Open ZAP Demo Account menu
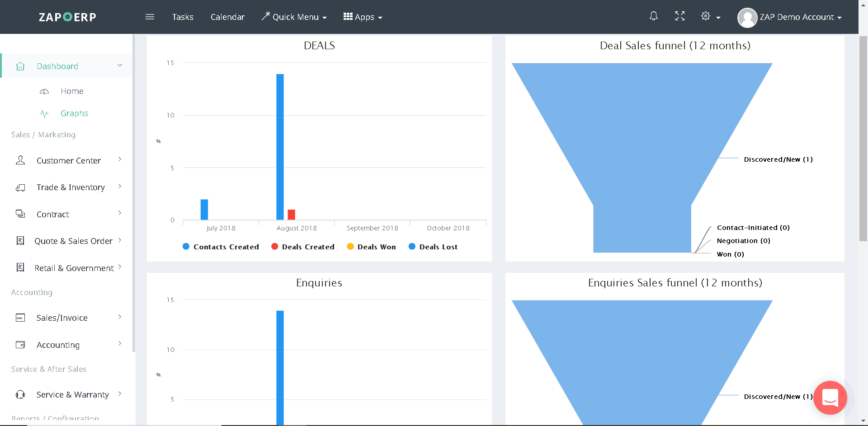This screenshot has width=868, height=426. (800, 17)
